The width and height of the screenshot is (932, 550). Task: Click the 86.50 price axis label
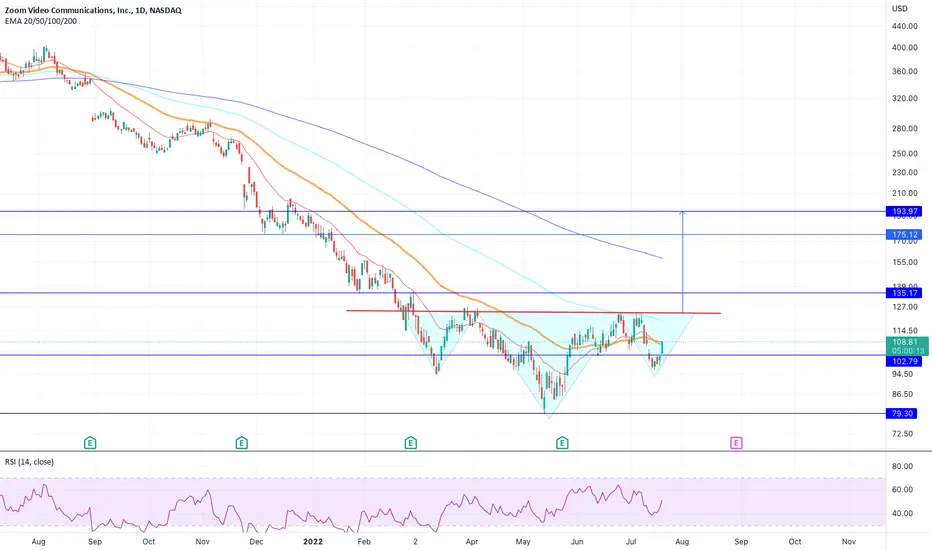click(x=902, y=394)
